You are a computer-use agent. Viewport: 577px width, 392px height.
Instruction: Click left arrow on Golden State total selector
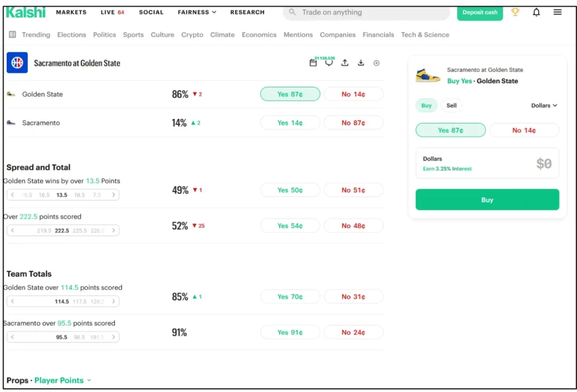[12, 301]
